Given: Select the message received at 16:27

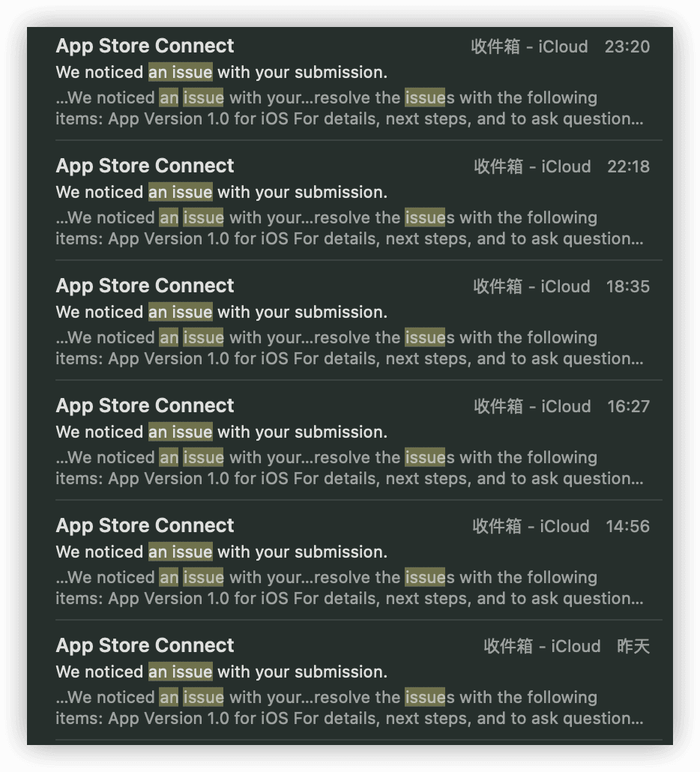Looking at the screenshot, I should click(352, 442).
